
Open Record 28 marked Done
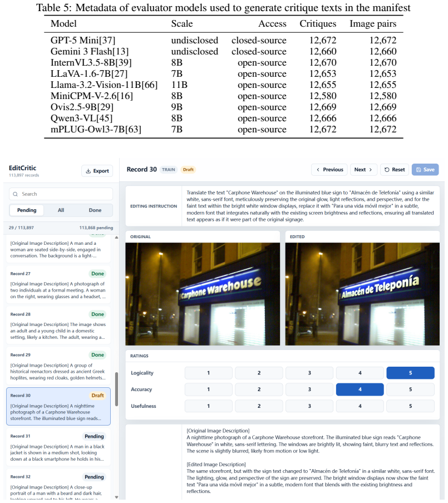58,326
